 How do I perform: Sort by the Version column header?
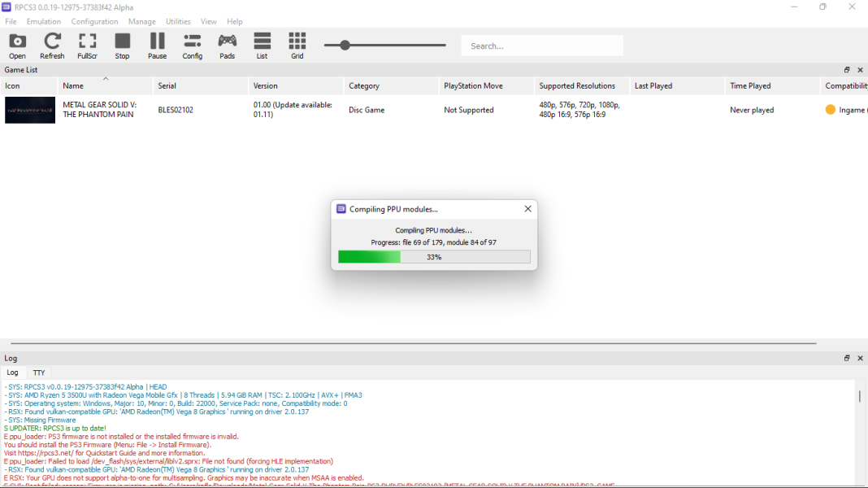(x=296, y=86)
